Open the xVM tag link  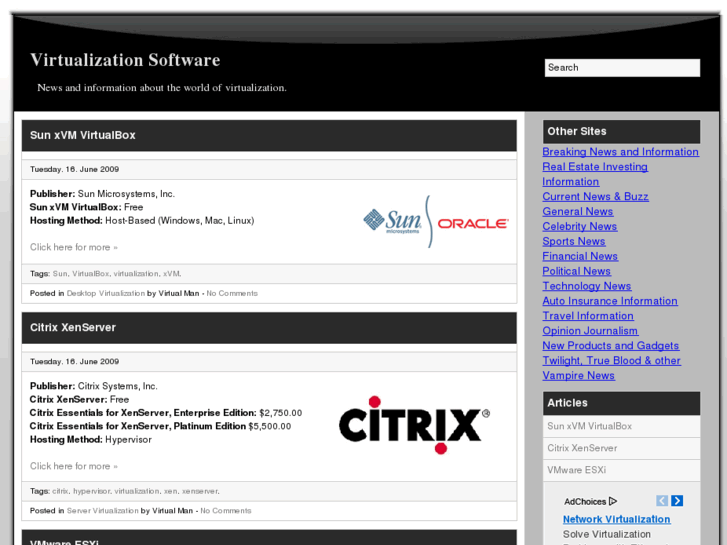[x=171, y=274]
